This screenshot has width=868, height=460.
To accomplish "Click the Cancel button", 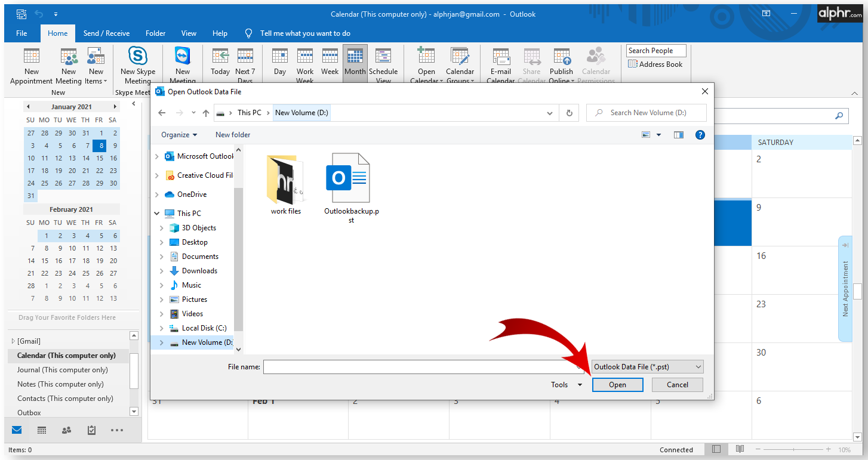I will pos(677,385).
